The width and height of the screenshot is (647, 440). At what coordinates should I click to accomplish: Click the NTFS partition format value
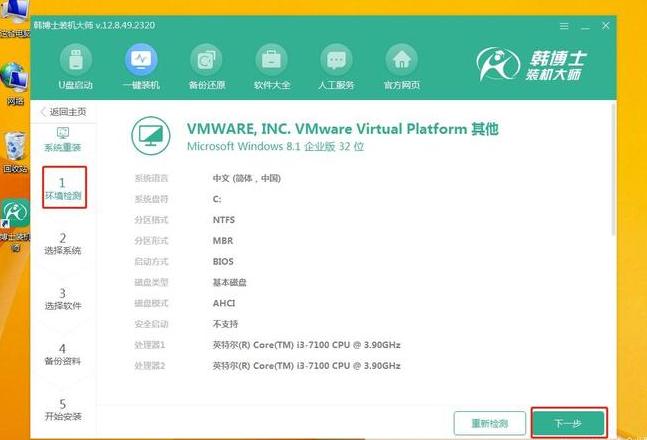click(x=224, y=220)
